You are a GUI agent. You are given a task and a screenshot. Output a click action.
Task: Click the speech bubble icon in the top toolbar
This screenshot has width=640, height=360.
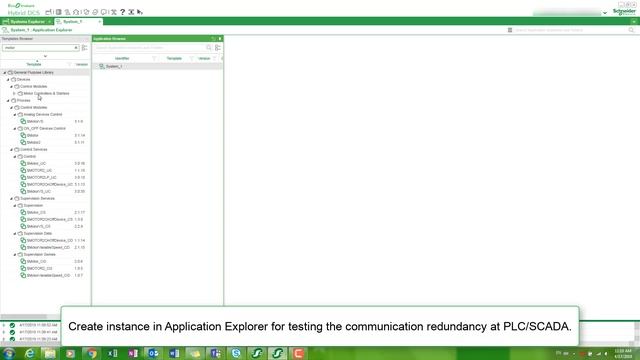click(104, 12)
